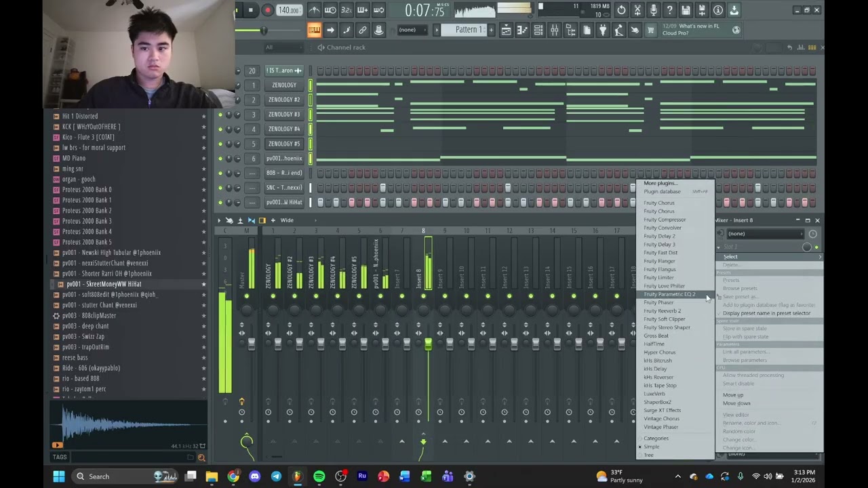Open the Mixer view icon
The image size is (868, 488).
555,30
